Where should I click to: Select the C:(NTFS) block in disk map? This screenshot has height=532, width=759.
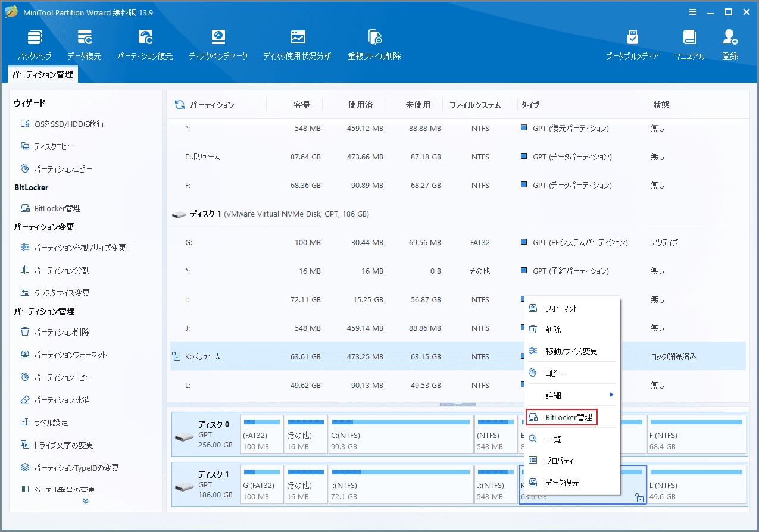coord(401,435)
